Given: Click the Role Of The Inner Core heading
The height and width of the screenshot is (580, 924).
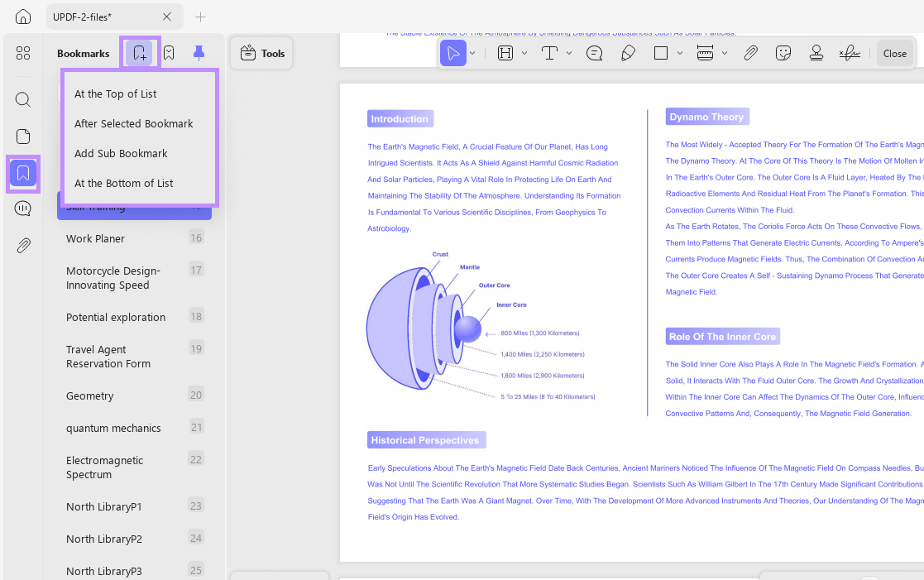Looking at the screenshot, I should click(722, 337).
